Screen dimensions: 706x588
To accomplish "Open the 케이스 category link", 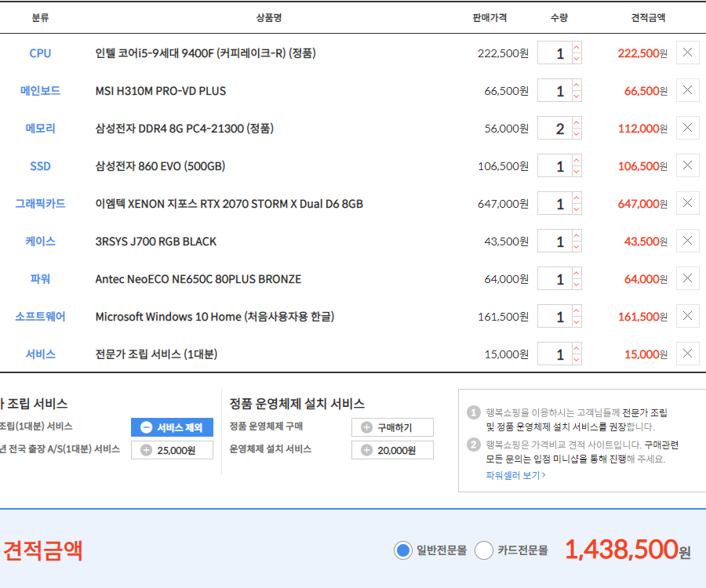I will tap(40, 241).
